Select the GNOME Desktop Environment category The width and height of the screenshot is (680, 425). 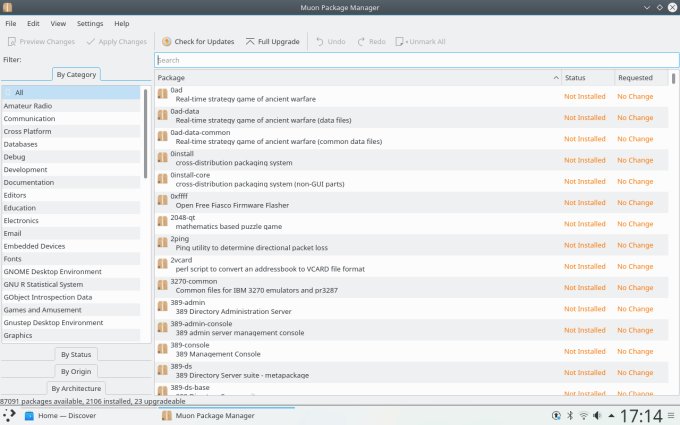71,271
